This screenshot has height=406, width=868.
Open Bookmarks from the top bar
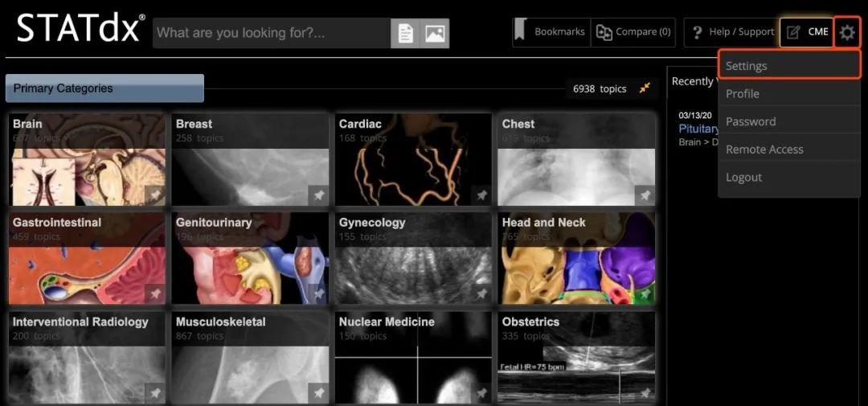551,32
